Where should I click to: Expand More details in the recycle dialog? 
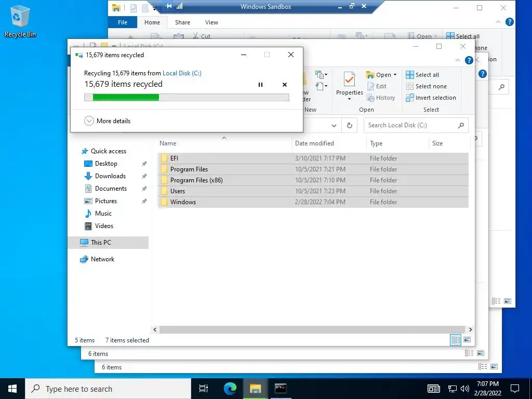[x=107, y=121]
